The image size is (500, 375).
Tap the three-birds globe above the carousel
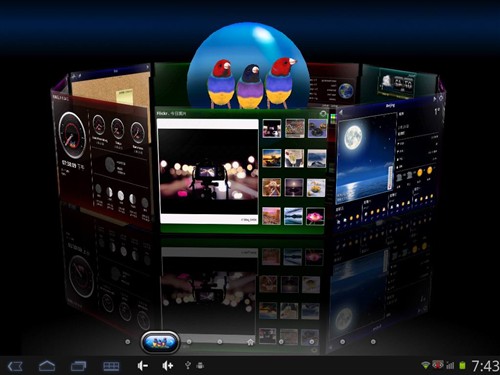pos(247,66)
